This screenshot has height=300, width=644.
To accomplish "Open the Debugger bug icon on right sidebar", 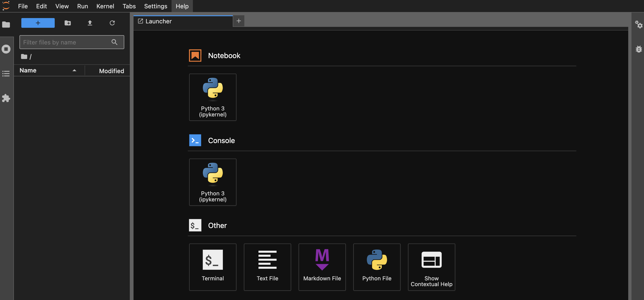I will 638,49.
